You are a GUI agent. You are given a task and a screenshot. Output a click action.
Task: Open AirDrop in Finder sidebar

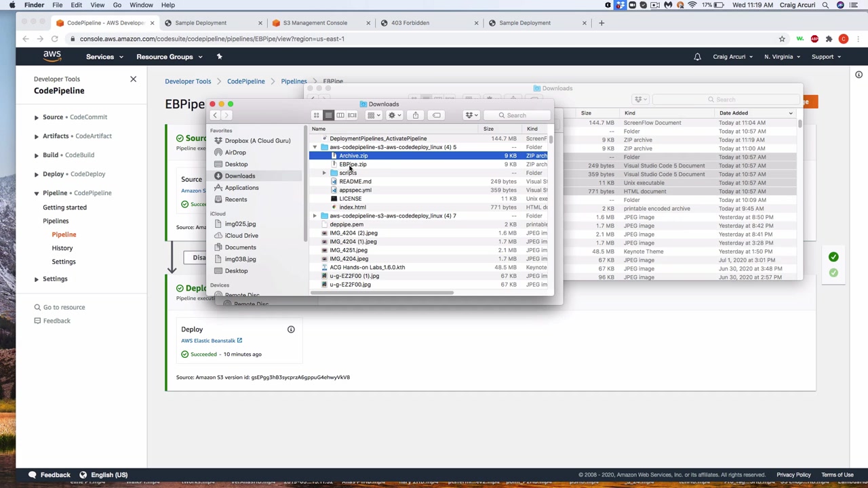[x=235, y=152]
